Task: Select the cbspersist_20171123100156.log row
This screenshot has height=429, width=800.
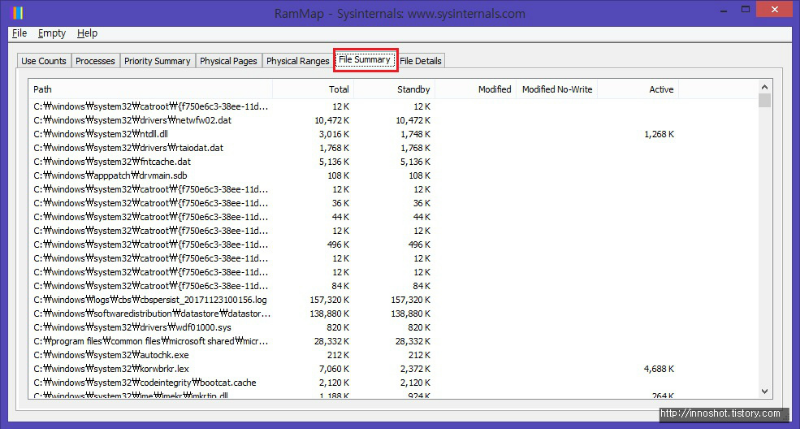Action: [393, 300]
